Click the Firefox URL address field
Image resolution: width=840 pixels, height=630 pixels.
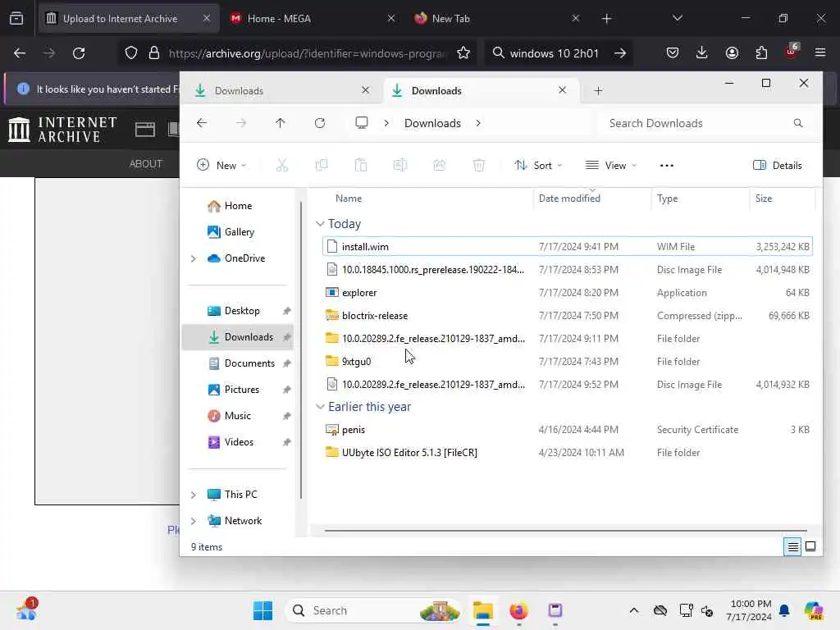[308, 53]
